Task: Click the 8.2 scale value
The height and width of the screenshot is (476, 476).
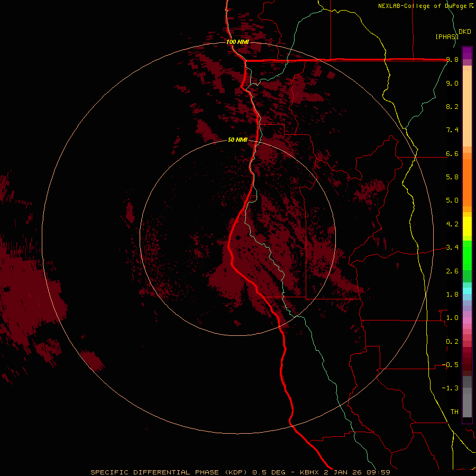Action: [452, 106]
